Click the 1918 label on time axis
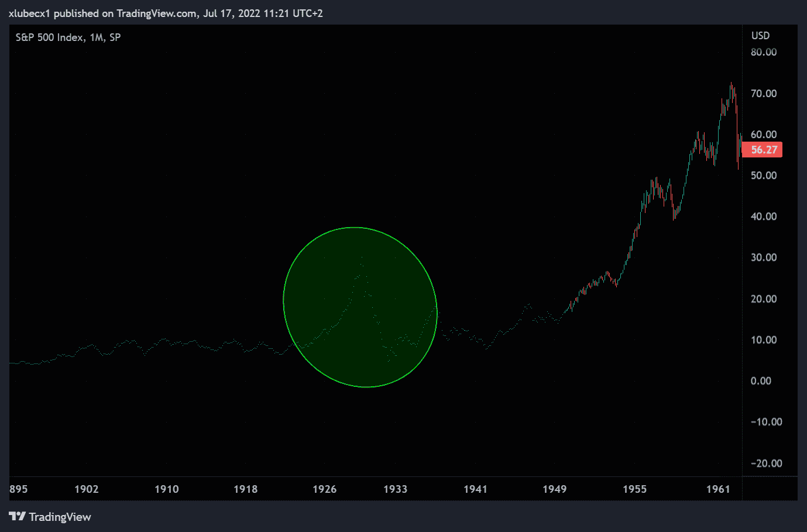The height and width of the screenshot is (532, 807). 246,489
